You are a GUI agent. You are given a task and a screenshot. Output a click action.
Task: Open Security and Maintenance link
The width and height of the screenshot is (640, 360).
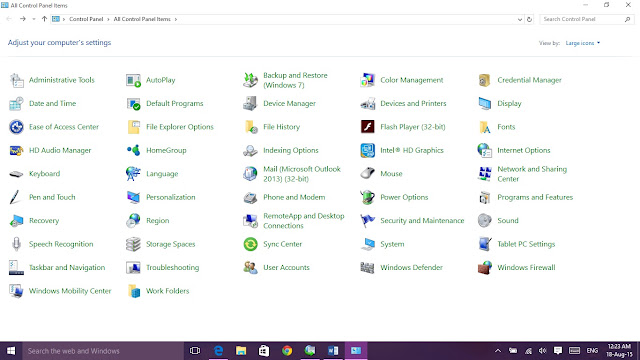(x=422, y=220)
